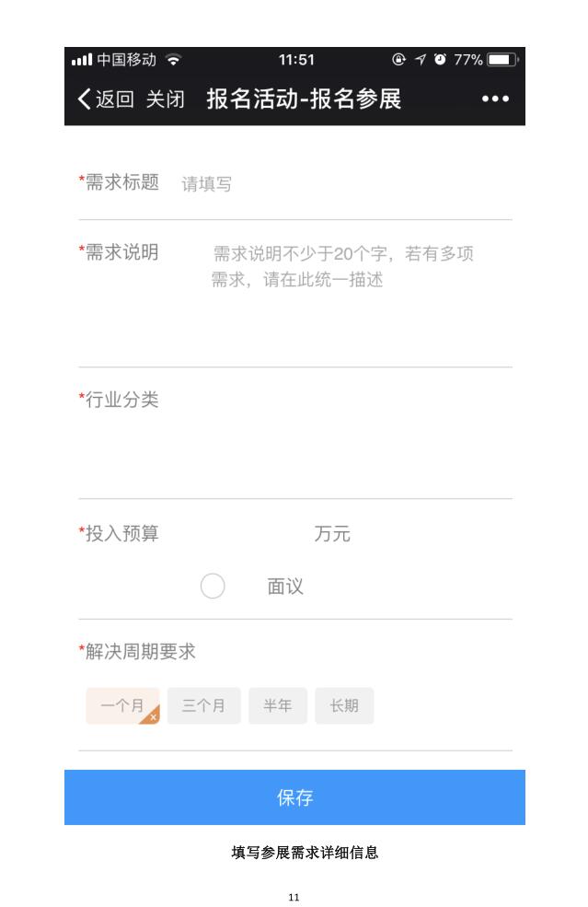Screen dimensions: 588x907
Task: Choose the 半年 period option
Action: coord(278,706)
